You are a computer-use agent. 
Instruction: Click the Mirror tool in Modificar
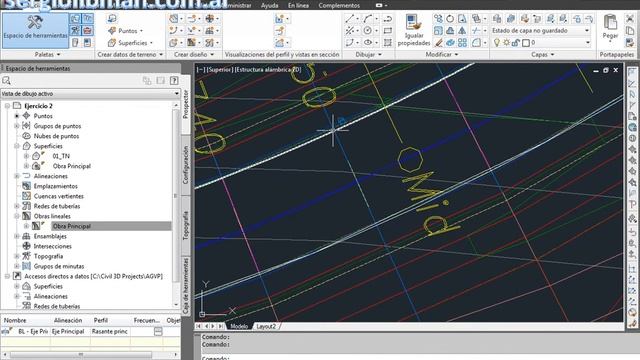coord(462,31)
